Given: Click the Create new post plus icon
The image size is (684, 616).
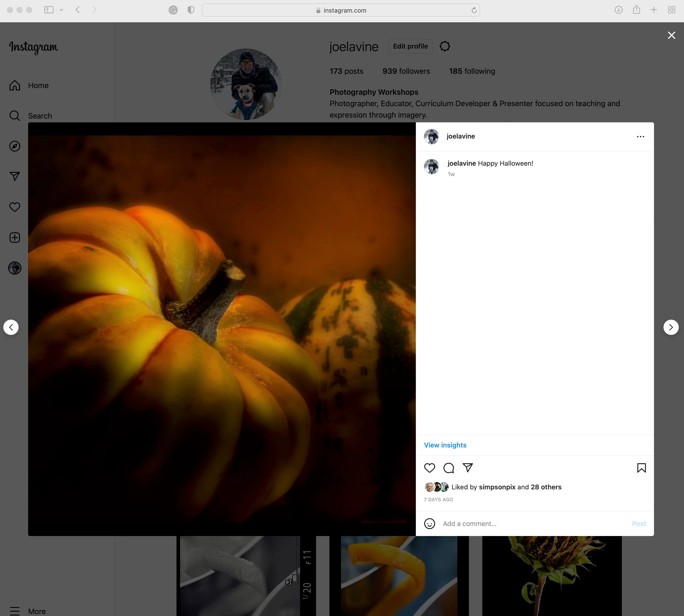Looking at the screenshot, I should [x=15, y=238].
